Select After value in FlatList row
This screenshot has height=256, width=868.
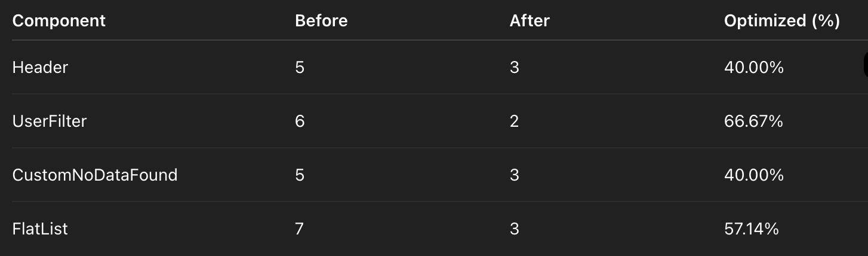click(x=514, y=228)
